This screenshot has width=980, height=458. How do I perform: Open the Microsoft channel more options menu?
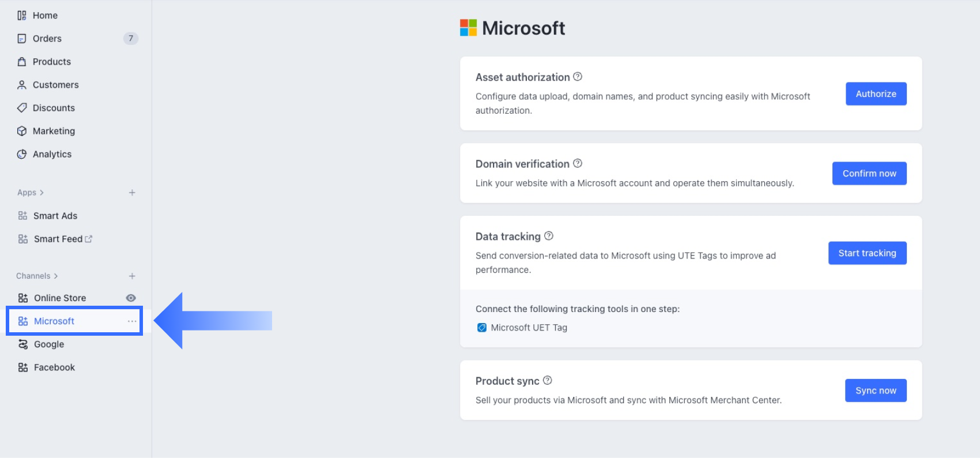[x=132, y=321]
